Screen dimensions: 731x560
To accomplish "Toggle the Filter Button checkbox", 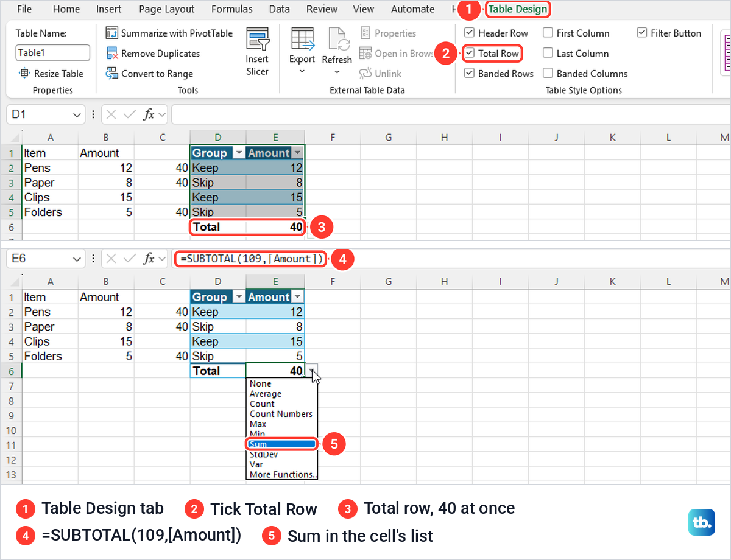I will [x=642, y=33].
